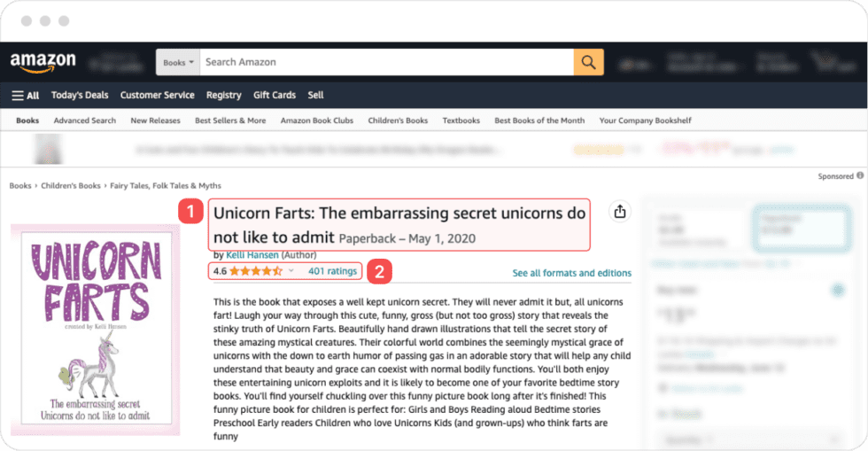Share this book via the share icon

pyautogui.click(x=620, y=212)
